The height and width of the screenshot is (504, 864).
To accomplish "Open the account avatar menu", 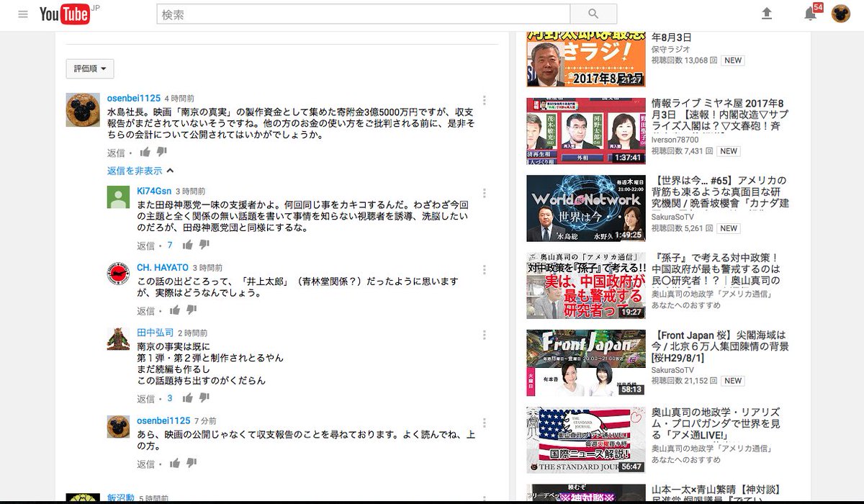I will click(x=841, y=14).
